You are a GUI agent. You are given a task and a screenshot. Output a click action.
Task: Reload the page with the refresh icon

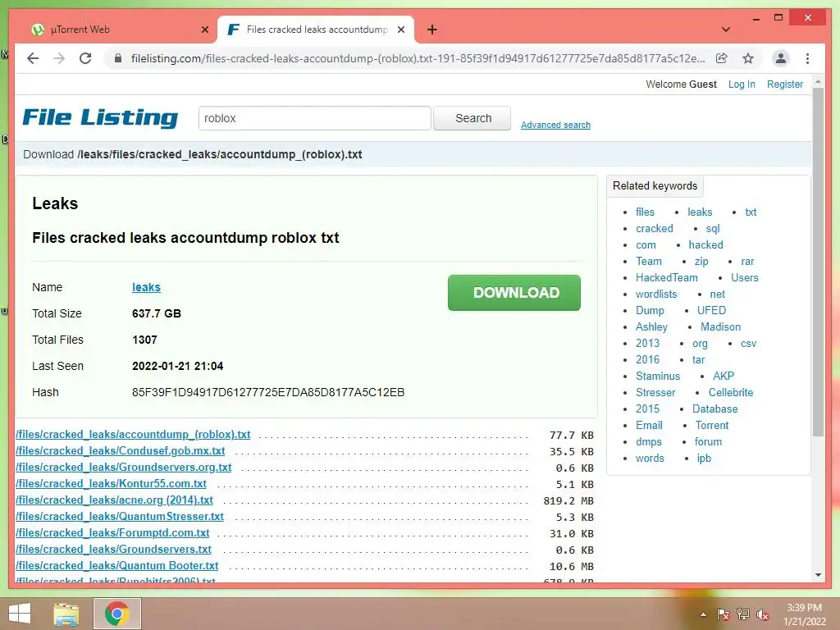click(x=85, y=58)
